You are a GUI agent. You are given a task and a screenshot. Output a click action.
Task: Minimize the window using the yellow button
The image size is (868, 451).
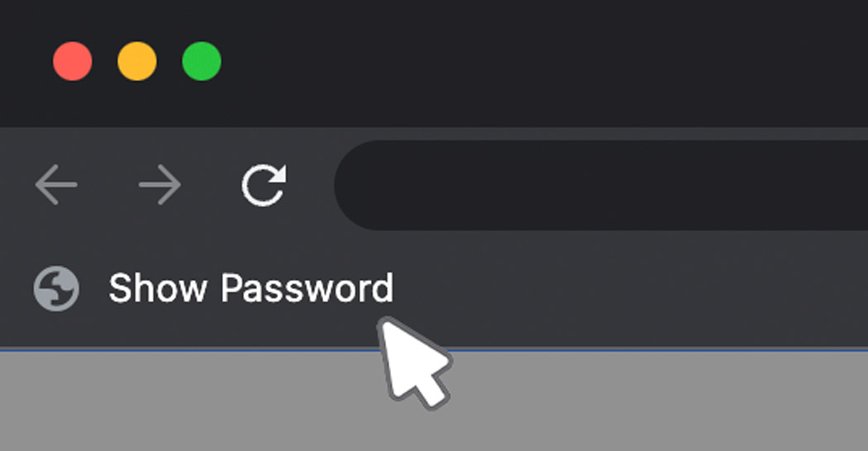point(136,61)
